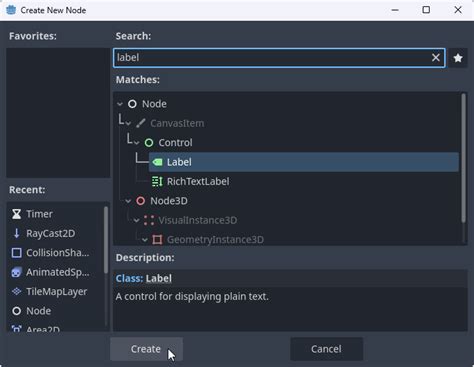Image resolution: width=474 pixels, height=367 pixels.
Task: Click inside the search text field
Action: coord(272,58)
